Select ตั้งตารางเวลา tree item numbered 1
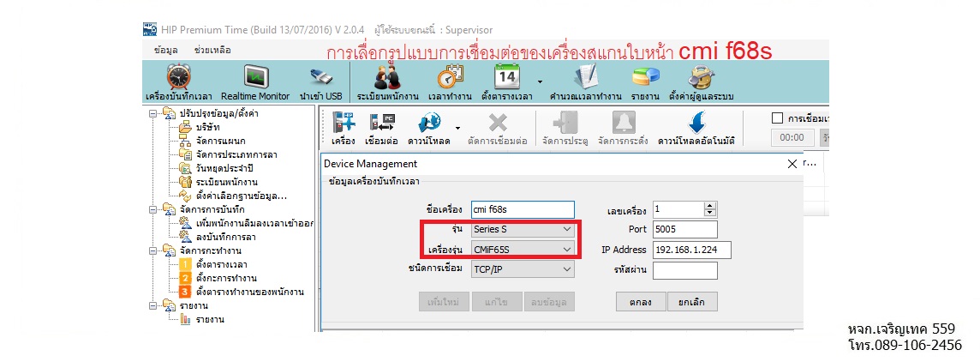 pyautogui.click(x=221, y=264)
